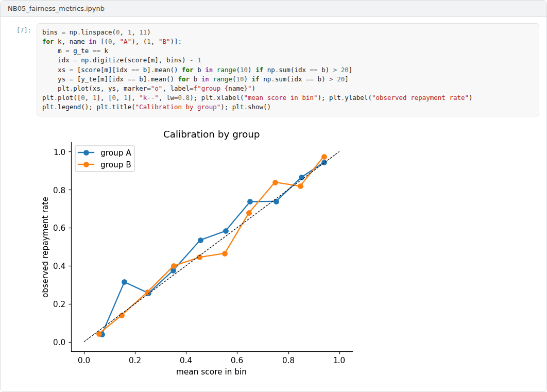Click the "plt.plot(xs, ys, marker=" code line
Image resolution: width=547 pixels, height=392 pixels.
click(x=156, y=89)
